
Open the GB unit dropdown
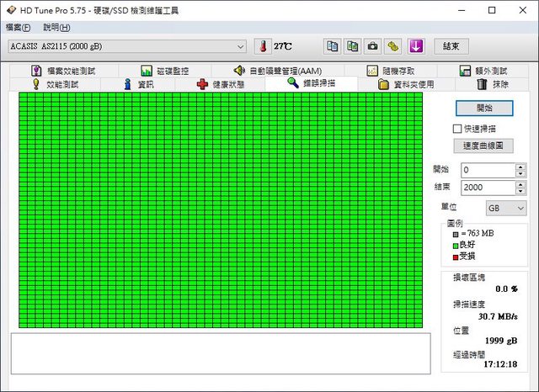(505, 207)
